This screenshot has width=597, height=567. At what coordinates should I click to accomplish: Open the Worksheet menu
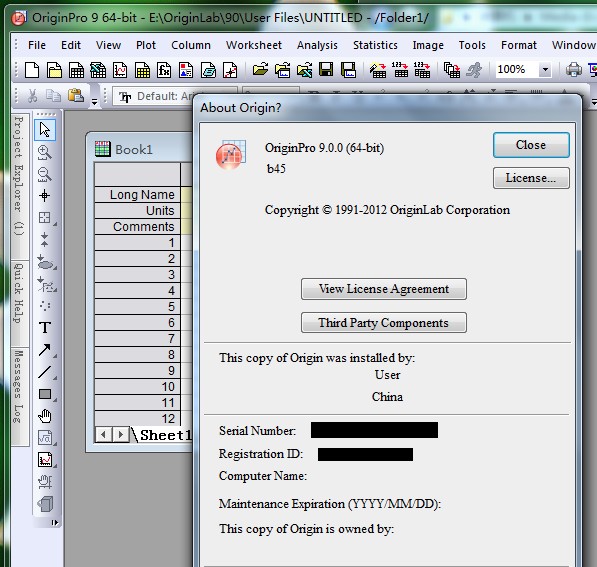[254, 45]
